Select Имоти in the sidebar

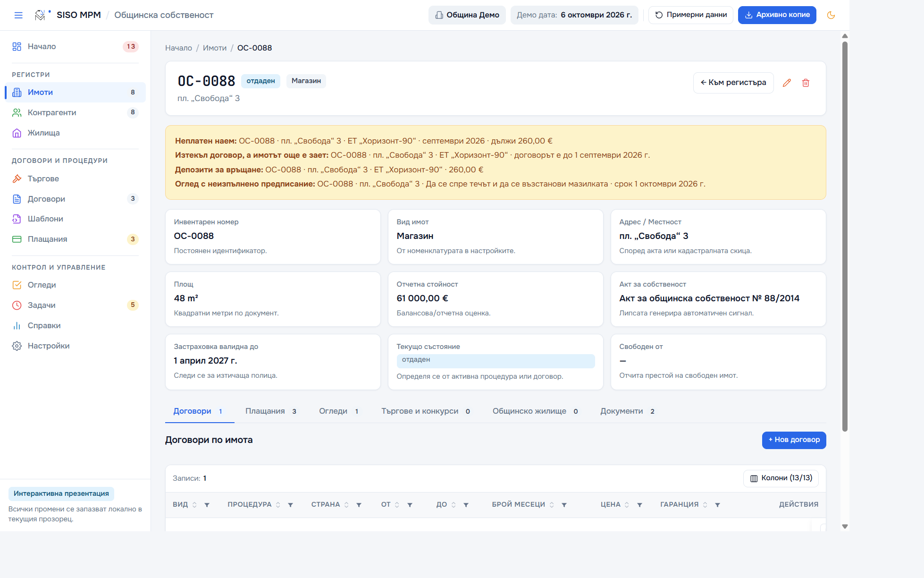pyautogui.click(x=75, y=92)
